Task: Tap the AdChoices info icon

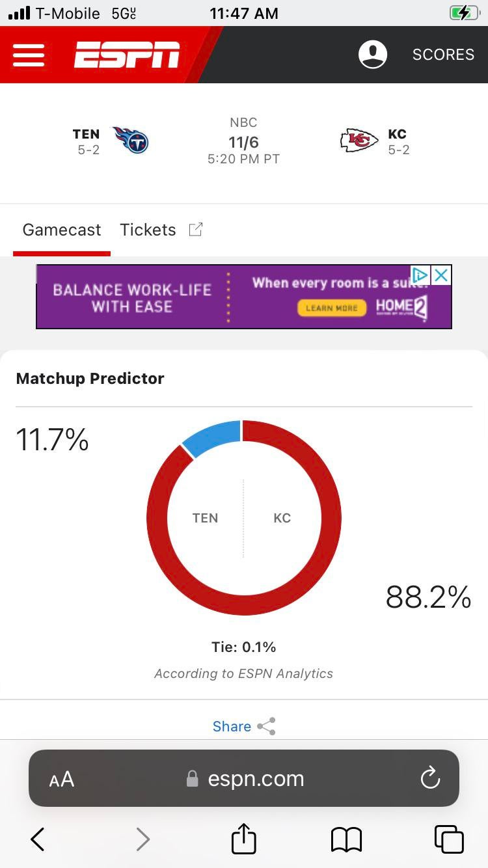Action: tap(420, 275)
